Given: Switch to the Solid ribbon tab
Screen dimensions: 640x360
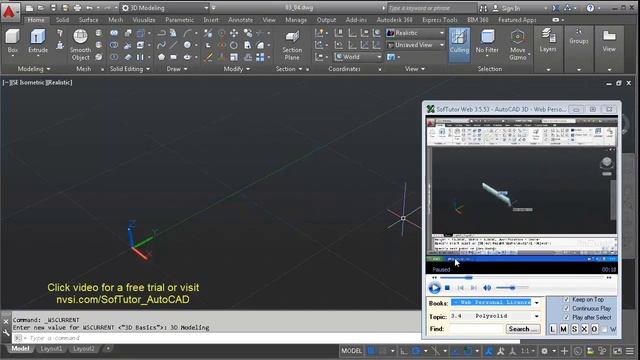Looking at the screenshot, I should (62, 20).
